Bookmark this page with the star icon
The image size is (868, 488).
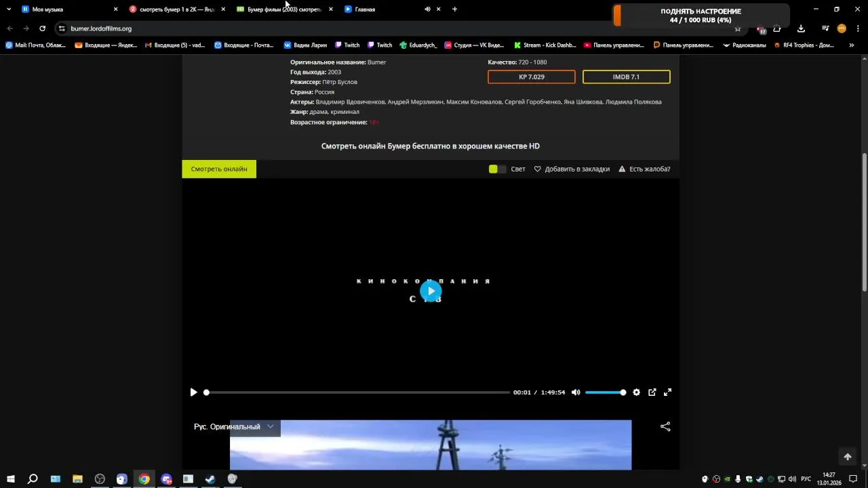click(738, 28)
